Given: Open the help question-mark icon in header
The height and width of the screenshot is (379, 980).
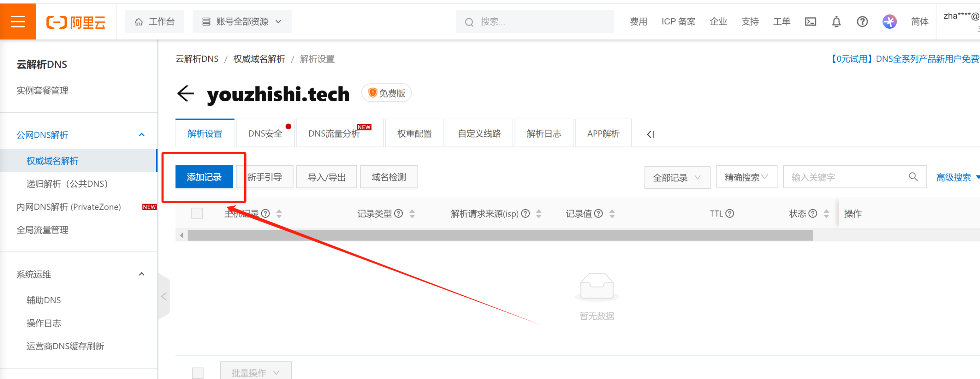Looking at the screenshot, I should [x=862, y=22].
